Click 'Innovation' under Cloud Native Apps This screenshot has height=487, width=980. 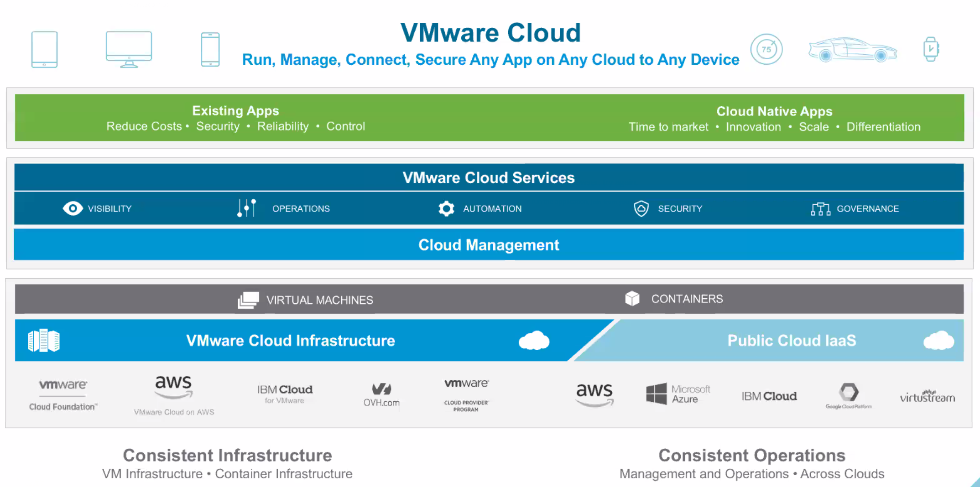(x=753, y=127)
